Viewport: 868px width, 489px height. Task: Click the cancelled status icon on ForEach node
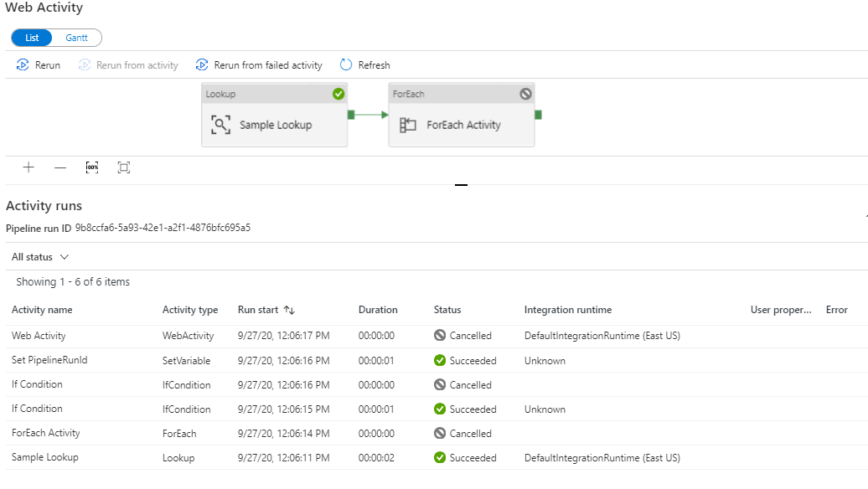tap(526, 94)
